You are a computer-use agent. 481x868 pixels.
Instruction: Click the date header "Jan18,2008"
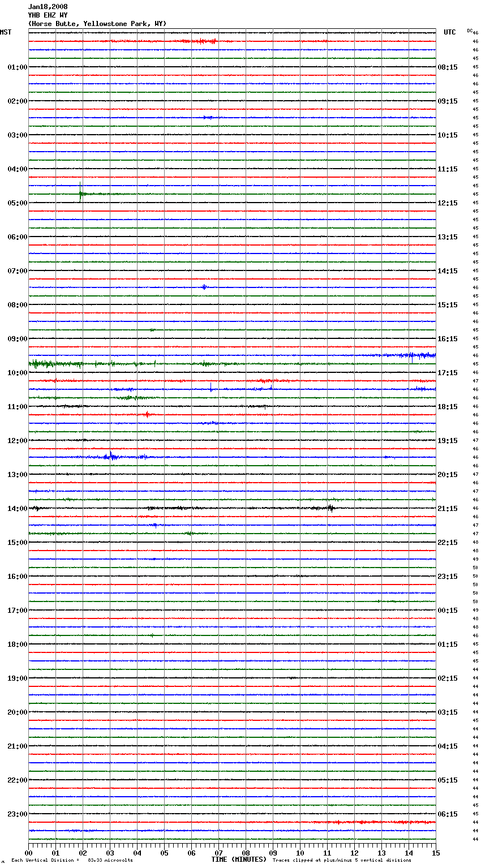point(48,7)
